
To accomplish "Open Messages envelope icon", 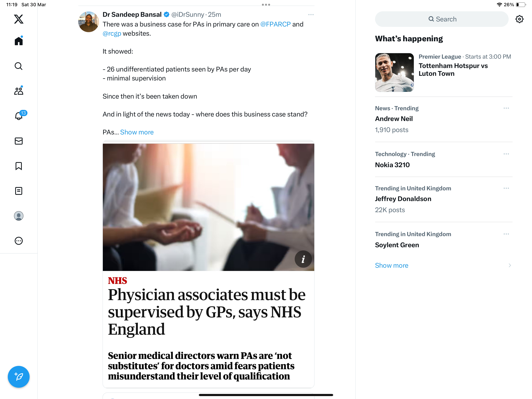I will [x=18, y=141].
